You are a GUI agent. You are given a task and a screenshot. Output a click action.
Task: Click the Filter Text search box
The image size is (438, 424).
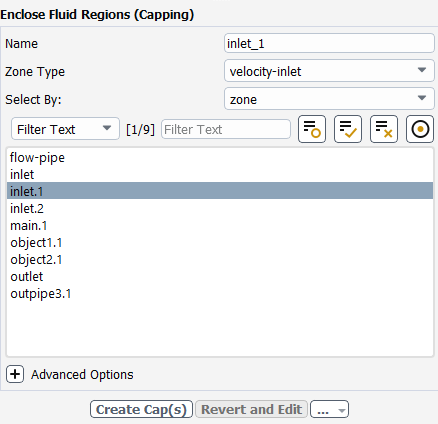(x=226, y=129)
